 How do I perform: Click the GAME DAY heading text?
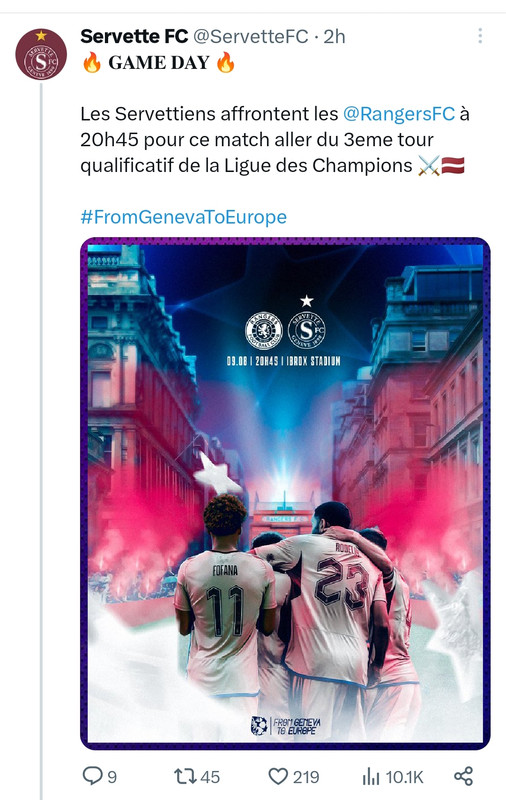pyautogui.click(x=159, y=63)
